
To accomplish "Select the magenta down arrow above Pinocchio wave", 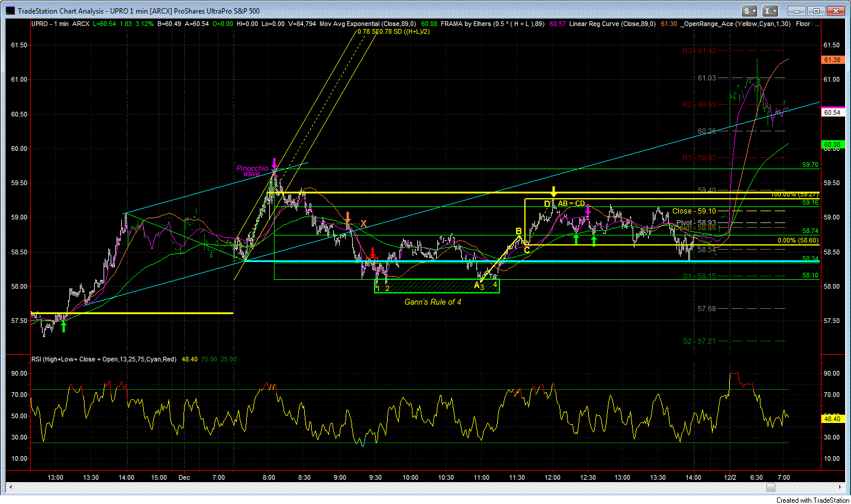I will tap(274, 164).
